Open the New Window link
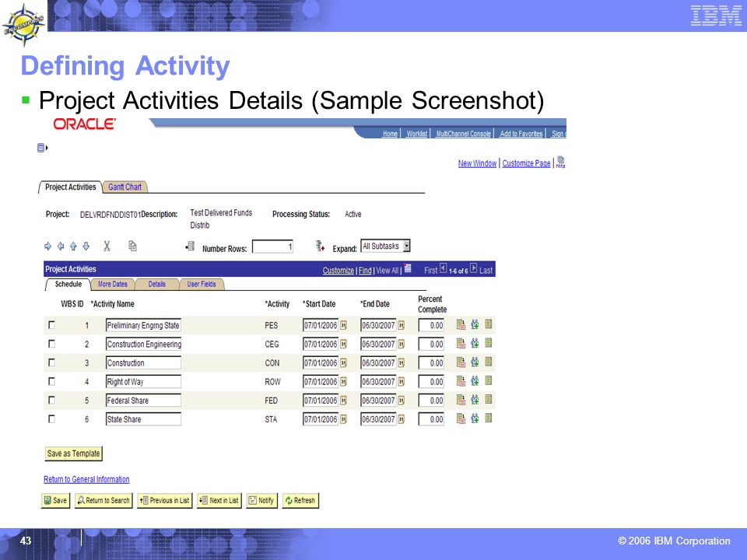The width and height of the screenshot is (747, 560). pos(477,163)
